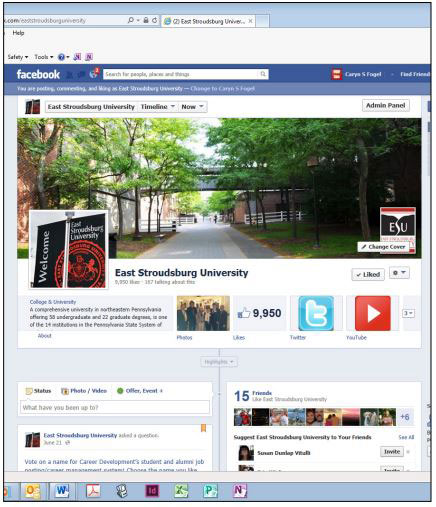Click the East Stroudsburg University page name button
The height and width of the screenshot is (507, 436).
coord(91,107)
